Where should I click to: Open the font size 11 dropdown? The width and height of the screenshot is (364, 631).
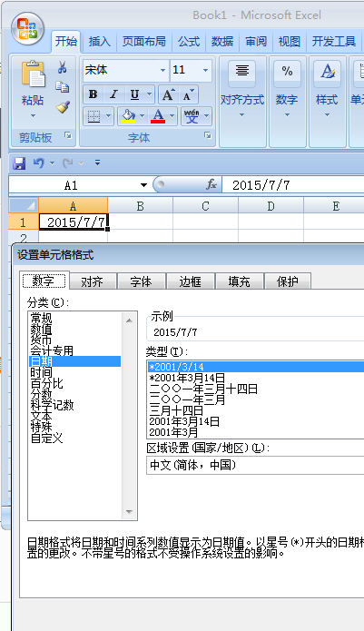pyautogui.click(x=205, y=70)
